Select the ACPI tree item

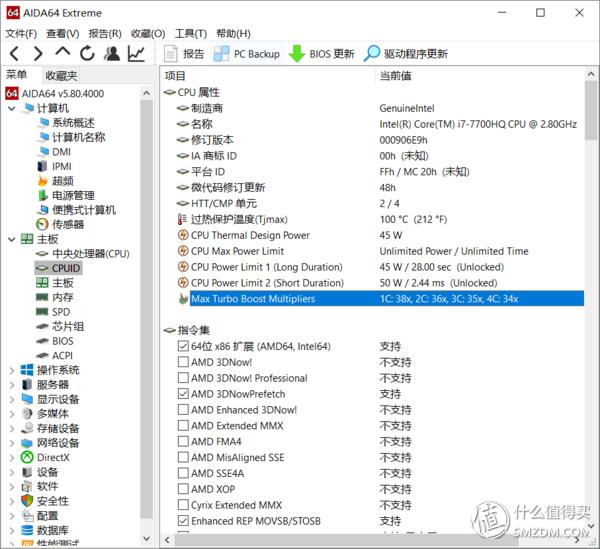[54, 355]
